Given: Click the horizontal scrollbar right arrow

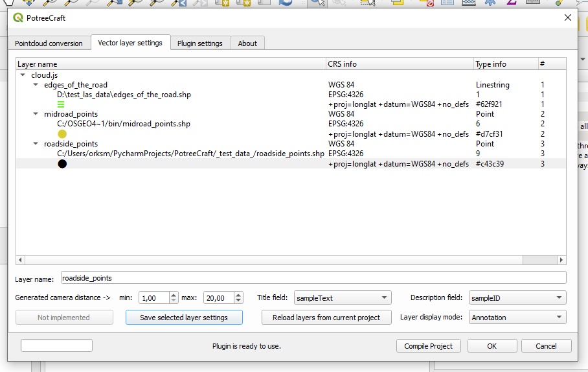Looking at the screenshot, I should tap(561, 260).
